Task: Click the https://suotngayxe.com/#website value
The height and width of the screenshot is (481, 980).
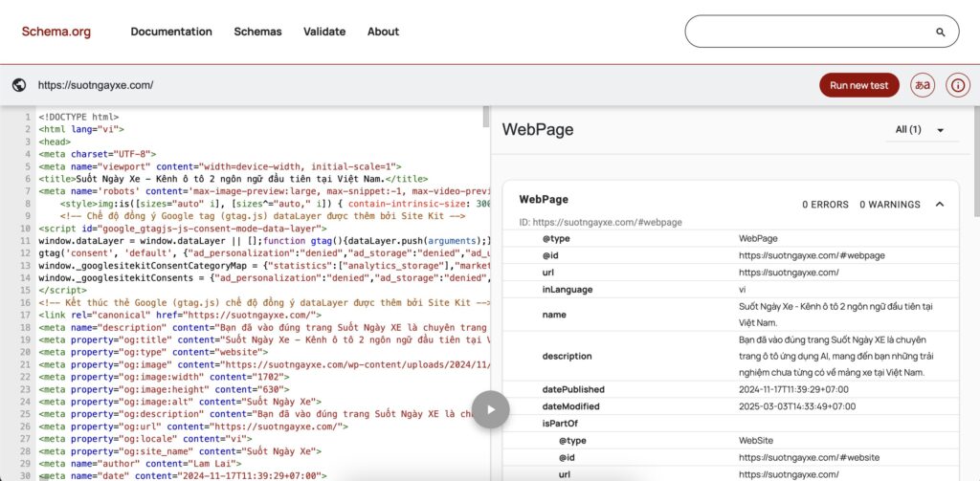Action: pos(809,457)
